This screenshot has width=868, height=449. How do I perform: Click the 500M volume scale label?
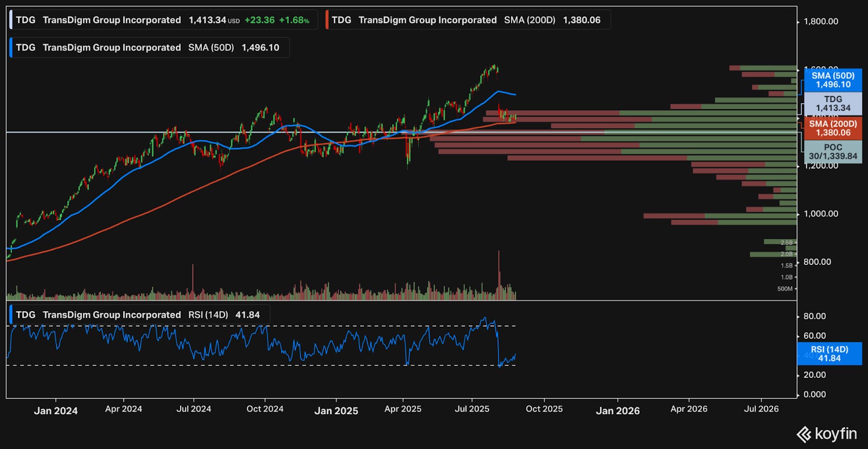pyautogui.click(x=785, y=289)
